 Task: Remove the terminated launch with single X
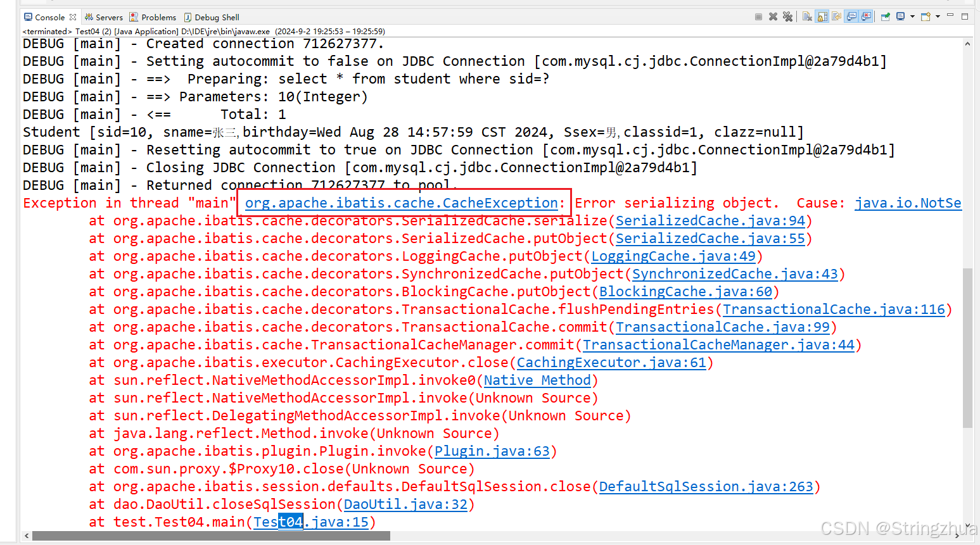click(773, 17)
